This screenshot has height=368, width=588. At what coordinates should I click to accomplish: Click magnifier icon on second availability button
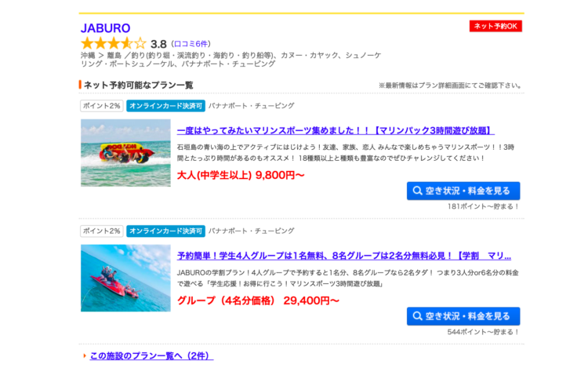417,316
